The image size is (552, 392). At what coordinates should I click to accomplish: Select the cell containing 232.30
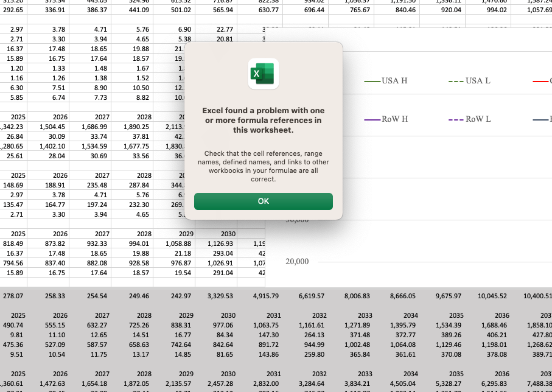point(132,205)
